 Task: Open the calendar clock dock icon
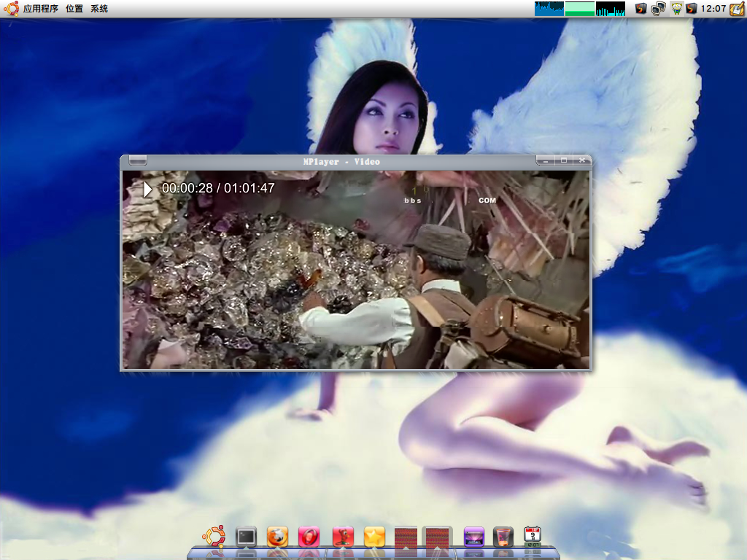[x=533, y=537]
